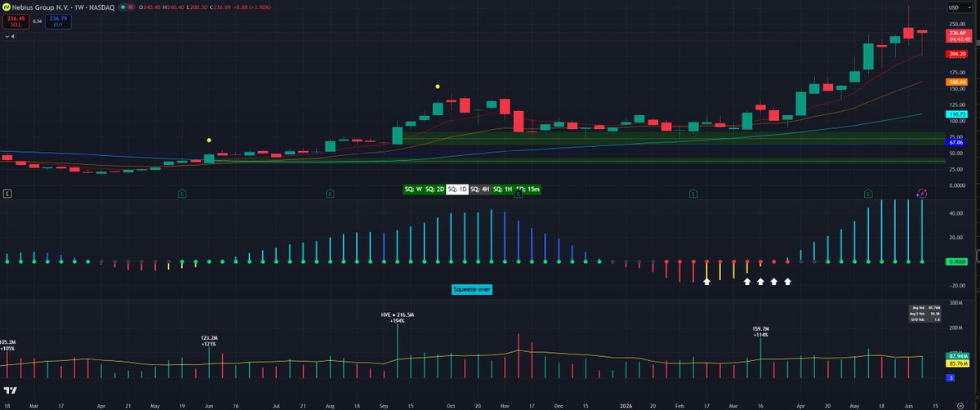The width and height of the screenshot is (980, 410).
Task: Click the SQ: W squeeze label
Action: pyautogui.click(x=413, y=189)
